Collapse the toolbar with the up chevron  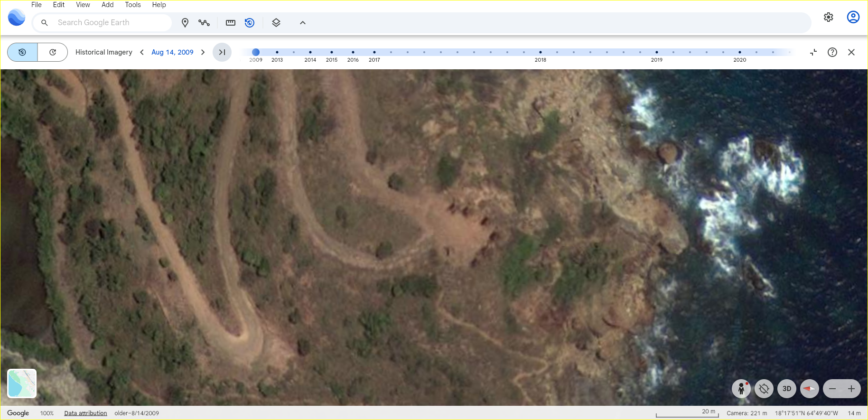pos(303,23)
